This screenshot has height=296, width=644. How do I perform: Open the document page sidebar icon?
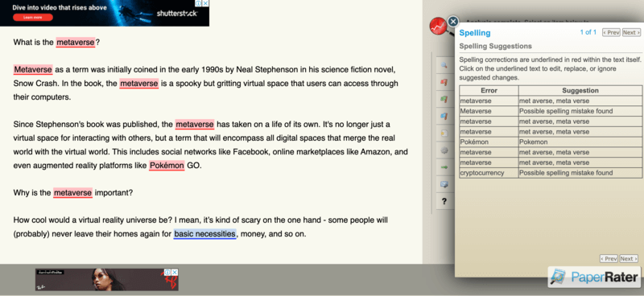point(444,133)
